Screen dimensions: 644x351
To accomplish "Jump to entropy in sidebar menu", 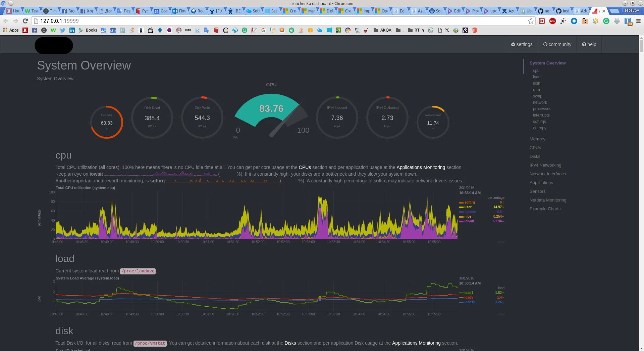I will pos(539,128).
